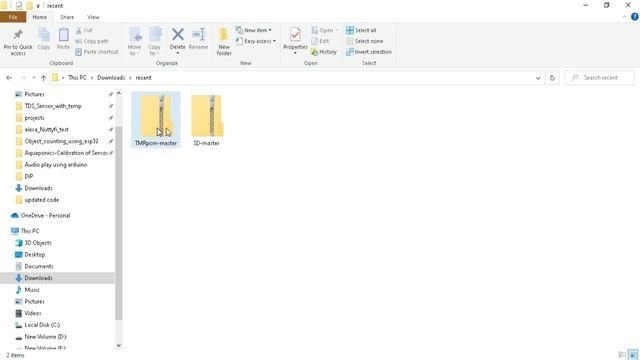This screenshot has height=360, width=640.
Task: Open Object_counting_using_esp32 folder in sidebar
Action: coord(61,141)
